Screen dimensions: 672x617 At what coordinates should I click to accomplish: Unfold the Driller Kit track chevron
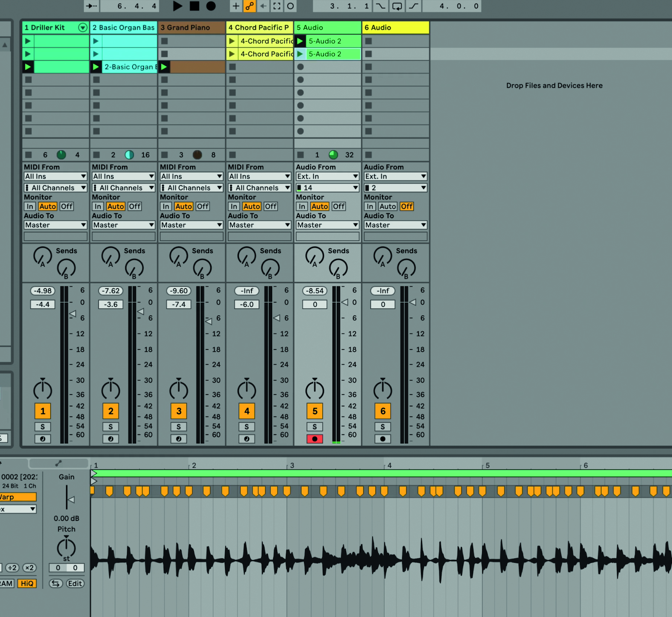coord(83,28)
